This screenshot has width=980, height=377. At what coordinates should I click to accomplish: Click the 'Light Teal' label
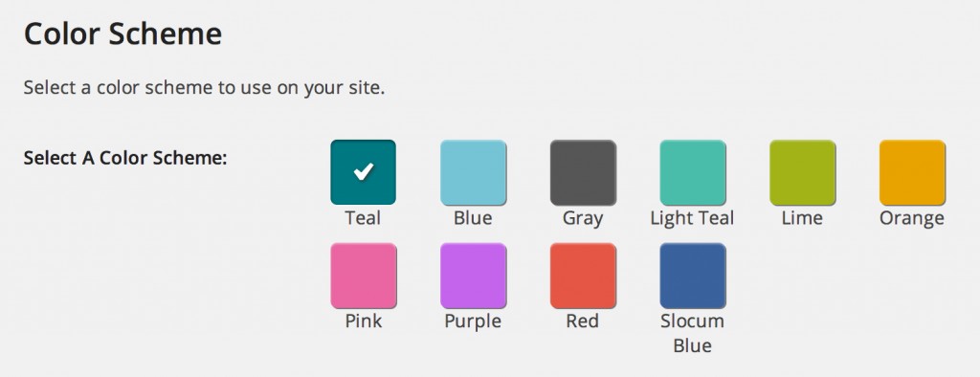[x=692, y=219]
